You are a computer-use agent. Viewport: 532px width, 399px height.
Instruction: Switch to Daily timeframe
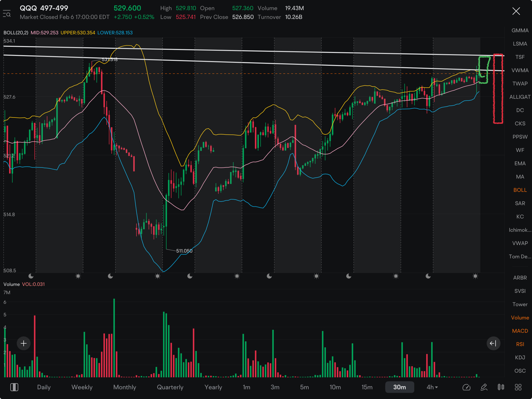click(44, 387)
